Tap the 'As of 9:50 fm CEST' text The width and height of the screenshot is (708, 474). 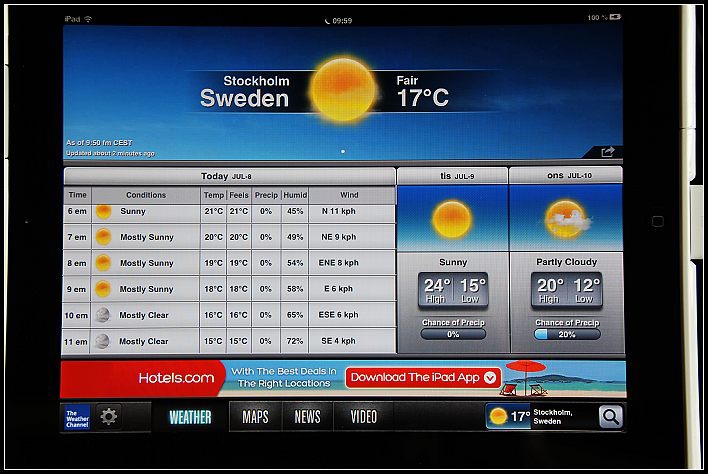pos(99,143)
